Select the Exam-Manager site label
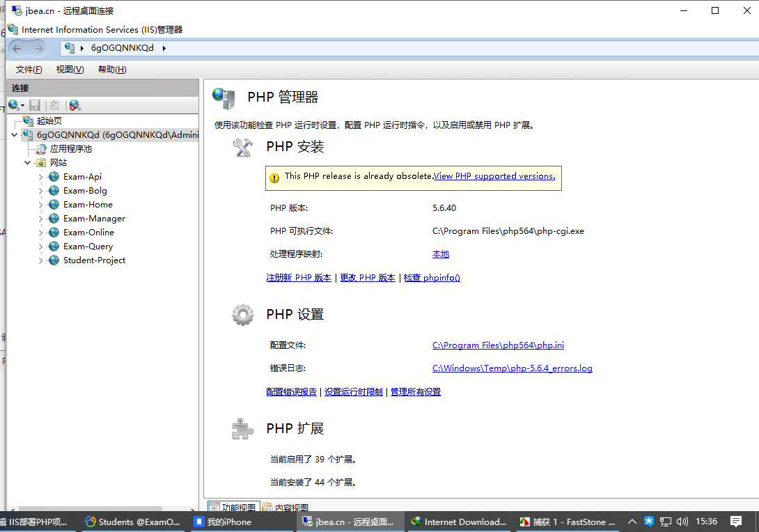Image resolution: width=759 pixels, height=532 pixels. coord(95,219)
